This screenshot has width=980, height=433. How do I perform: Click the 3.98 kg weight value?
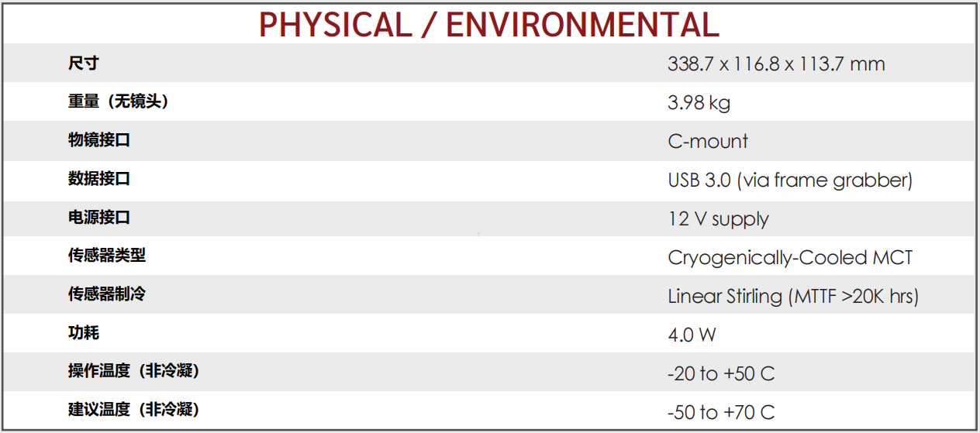click(699, 102)
